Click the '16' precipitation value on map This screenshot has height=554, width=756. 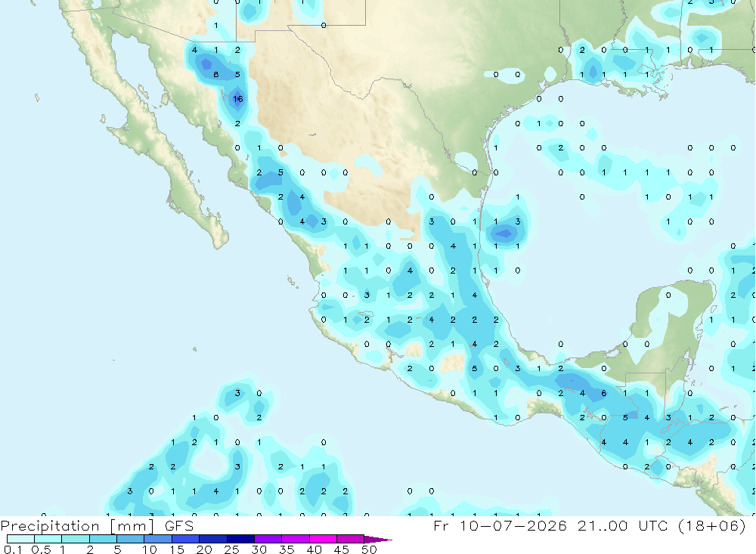click(237, 99)
